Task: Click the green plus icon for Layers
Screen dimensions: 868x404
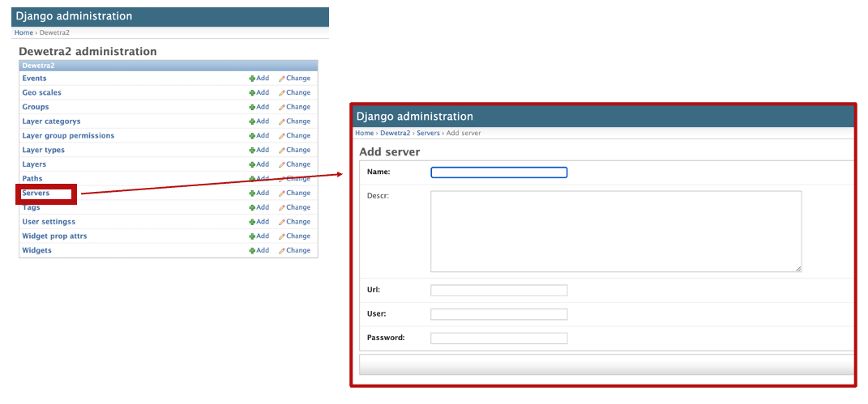Action: click(x=252, y=164)
